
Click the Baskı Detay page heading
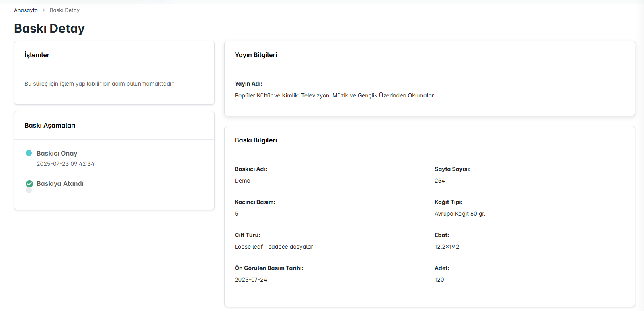[49, 29]
